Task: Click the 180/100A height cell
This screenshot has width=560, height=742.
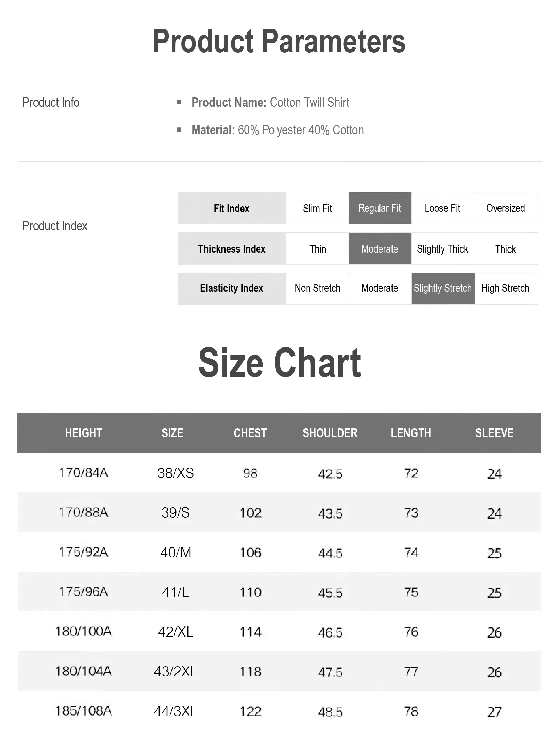Action: (84, 632)
